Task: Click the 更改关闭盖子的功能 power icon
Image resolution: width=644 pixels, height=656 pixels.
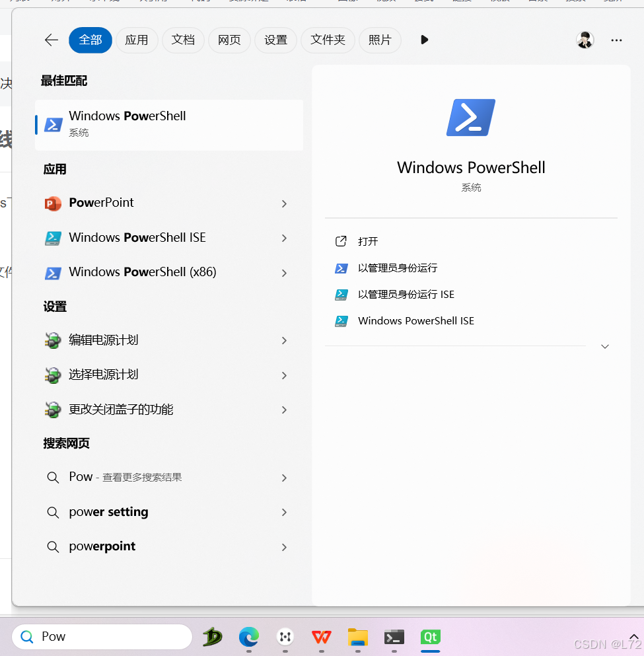Action: [53, 410]
